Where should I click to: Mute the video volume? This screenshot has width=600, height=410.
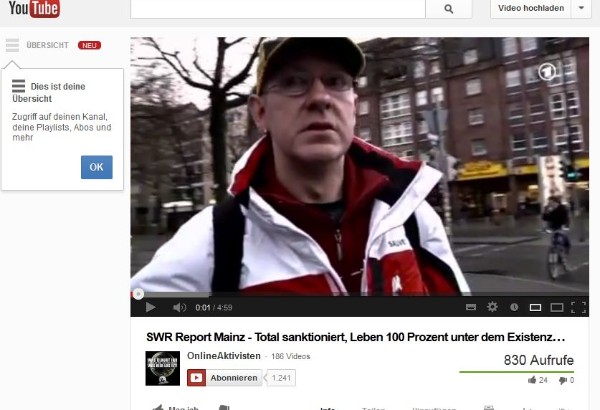[179, 307]
